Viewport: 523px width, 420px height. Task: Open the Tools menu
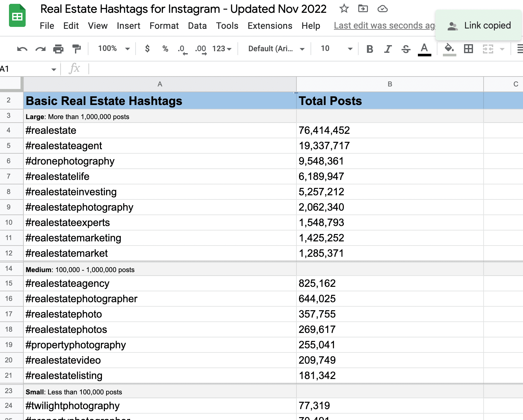pyautogui.click(x=227, y=26)
